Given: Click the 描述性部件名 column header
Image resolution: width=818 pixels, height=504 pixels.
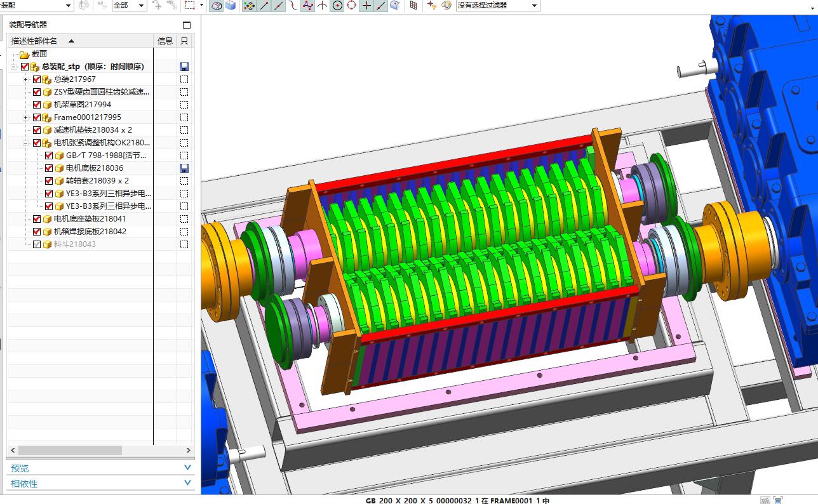Looking at the screenshot, I should [34, 41].
